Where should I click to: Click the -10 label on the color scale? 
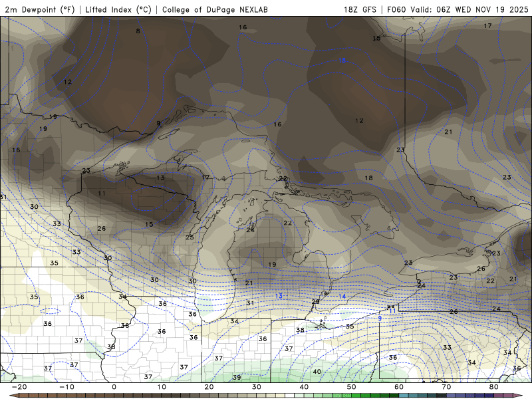67,387
